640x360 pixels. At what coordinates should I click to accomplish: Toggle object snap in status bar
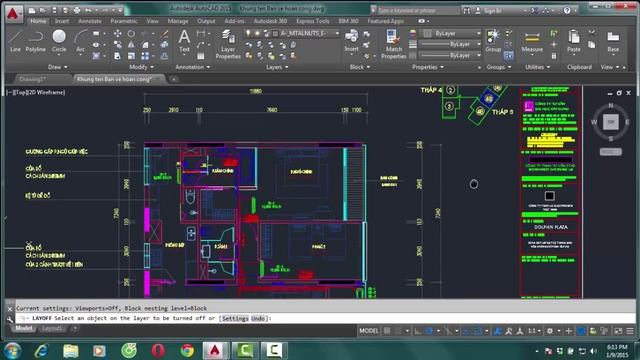click(x=477, y=331)
